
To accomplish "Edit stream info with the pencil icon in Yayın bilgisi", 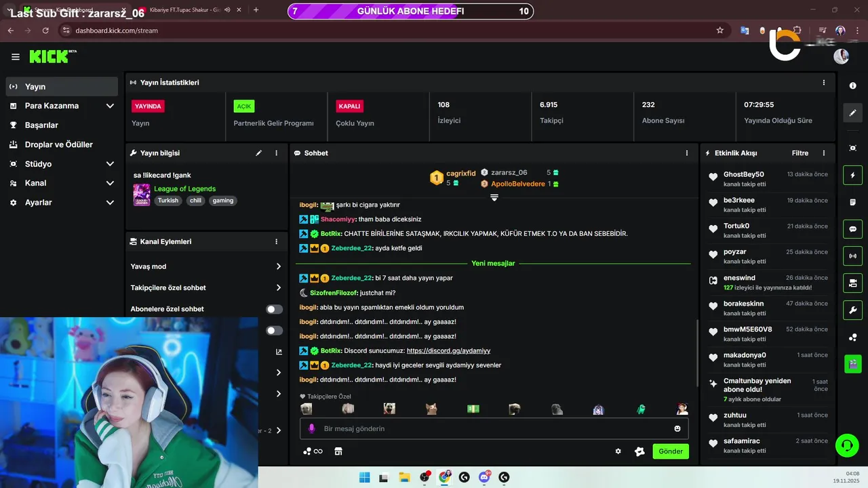I will pos(258,153).
